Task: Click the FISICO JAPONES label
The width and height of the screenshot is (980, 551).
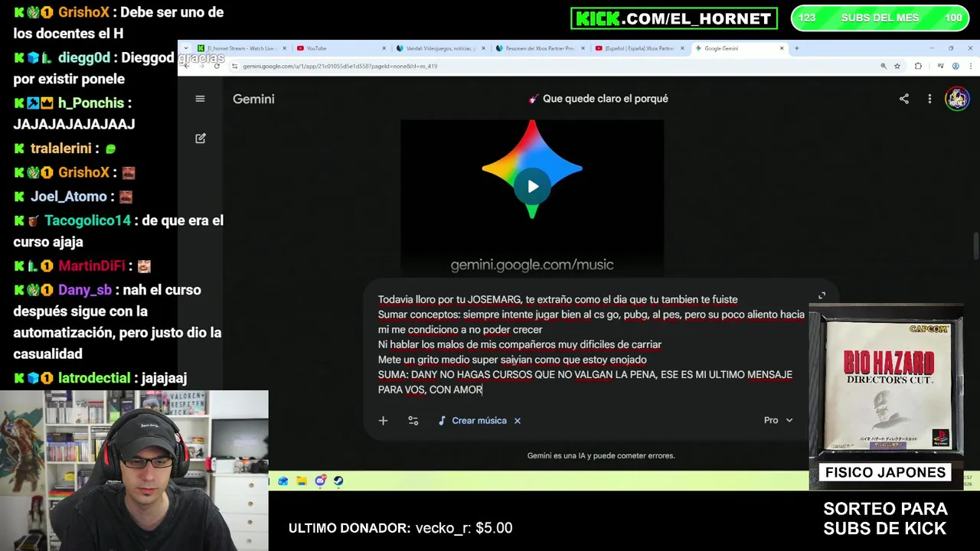Action: [885, 472]
